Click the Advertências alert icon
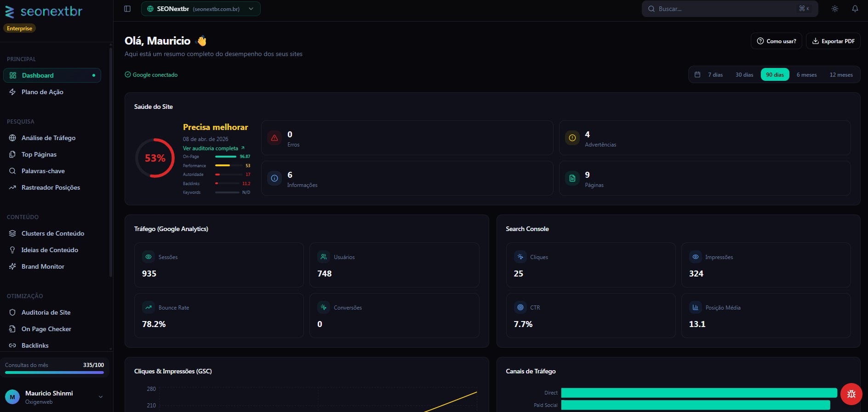The width and height of the screenshot is (868, 412). point(572,138)
